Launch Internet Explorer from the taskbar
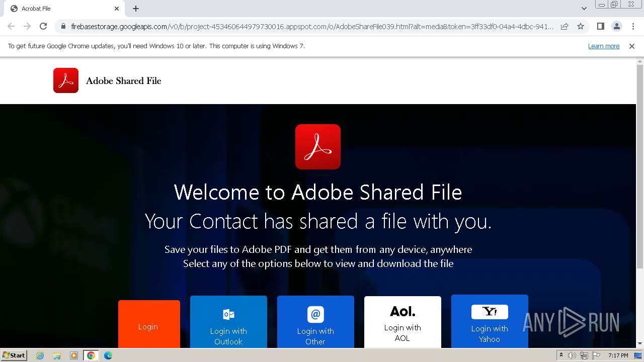644x362 pixels. (40, 355)
